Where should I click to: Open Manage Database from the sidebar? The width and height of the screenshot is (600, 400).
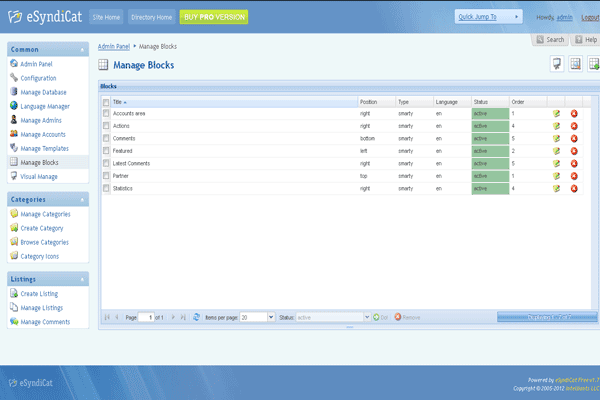[x=45, y=91]
